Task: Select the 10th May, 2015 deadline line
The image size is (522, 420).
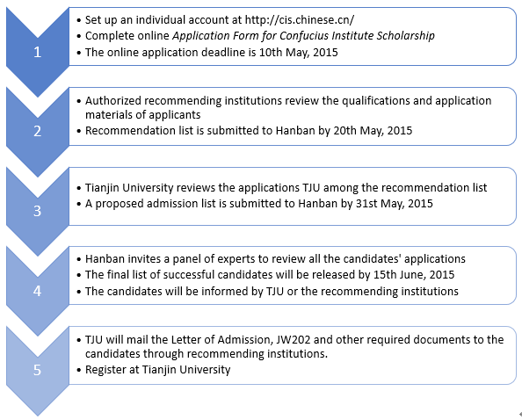Action: pos(211,52)
